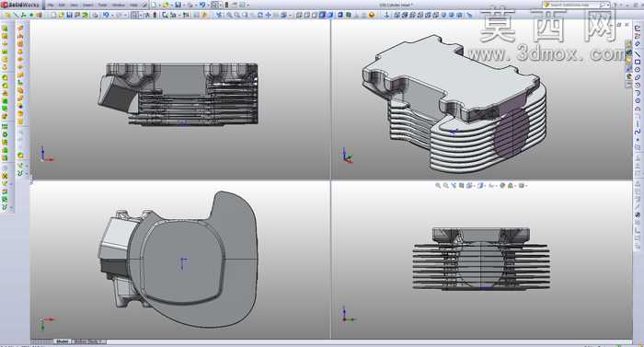644x347 pixels.
Task: Click Undo icon in title bar
Action: (202, 5)
